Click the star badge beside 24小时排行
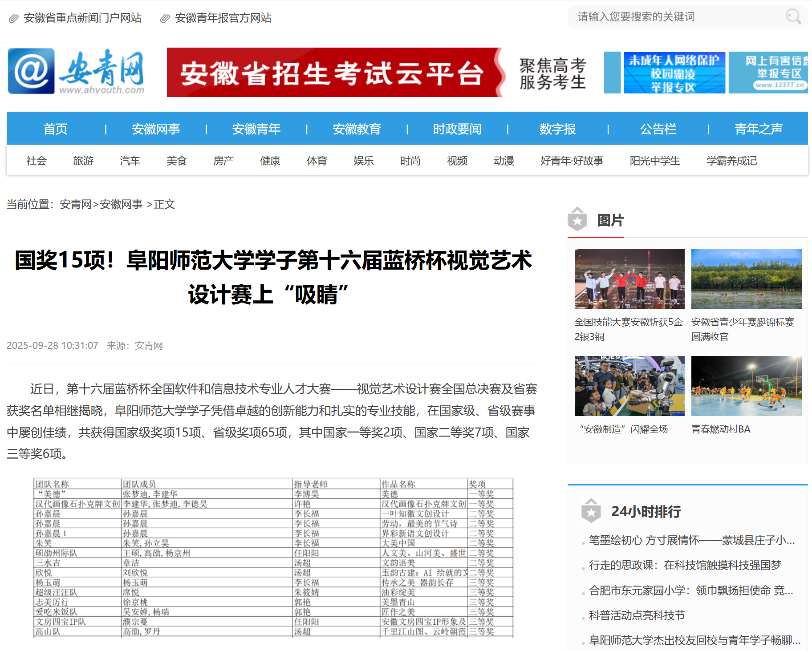The image size is (812, 651). pyautogui.click(x=591, y=511)
